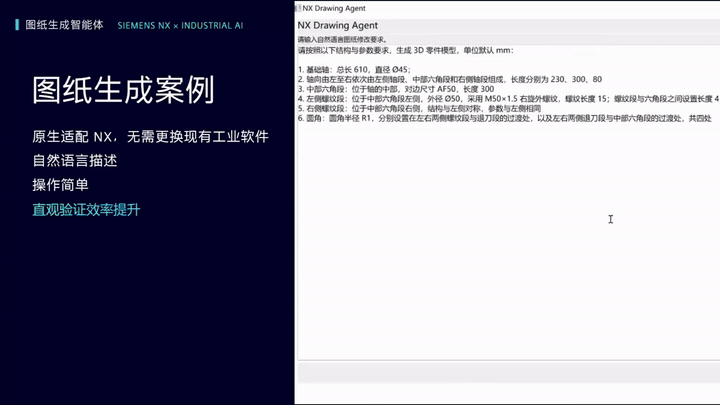This screenshot has height=405, width=720.
Task: Click line 4 about 左侧螺纹段 M50×1.5
Action: 508,99
